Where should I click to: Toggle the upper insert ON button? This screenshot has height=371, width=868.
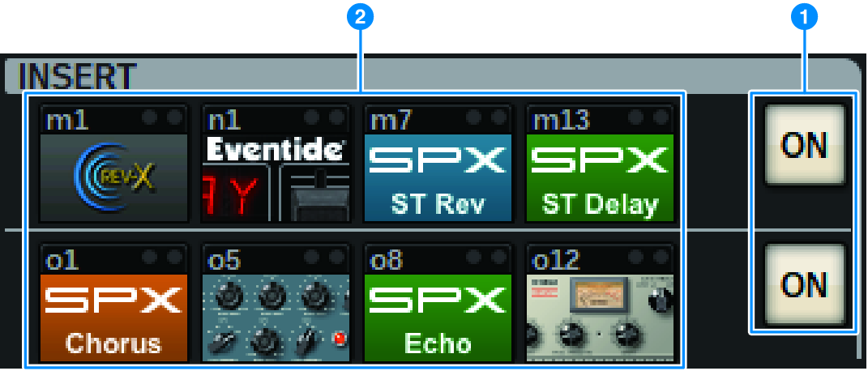point(804,144)
